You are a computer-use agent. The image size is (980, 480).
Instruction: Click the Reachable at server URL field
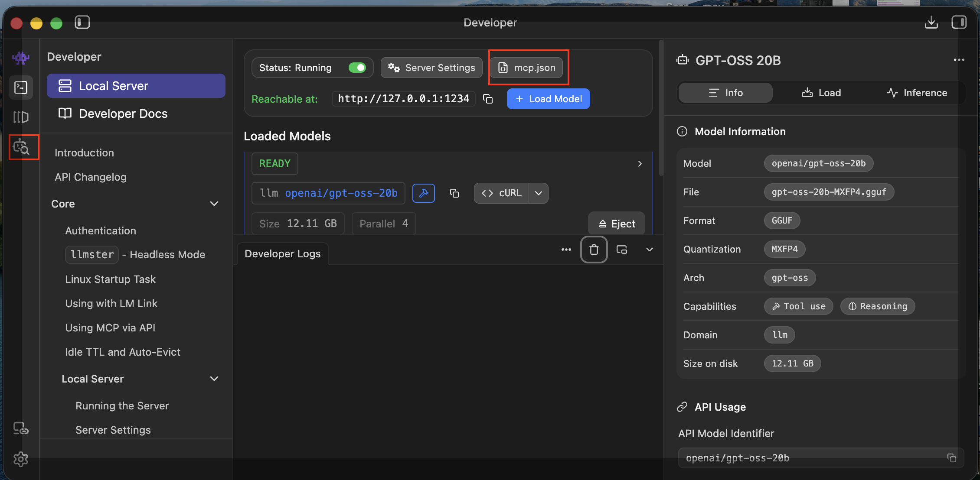pos(404,99)
